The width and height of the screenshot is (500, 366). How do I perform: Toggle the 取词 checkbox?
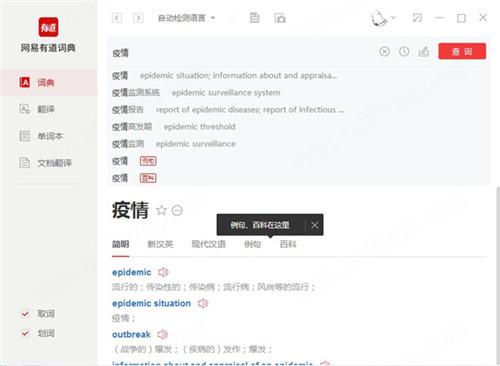pos(25,314)
